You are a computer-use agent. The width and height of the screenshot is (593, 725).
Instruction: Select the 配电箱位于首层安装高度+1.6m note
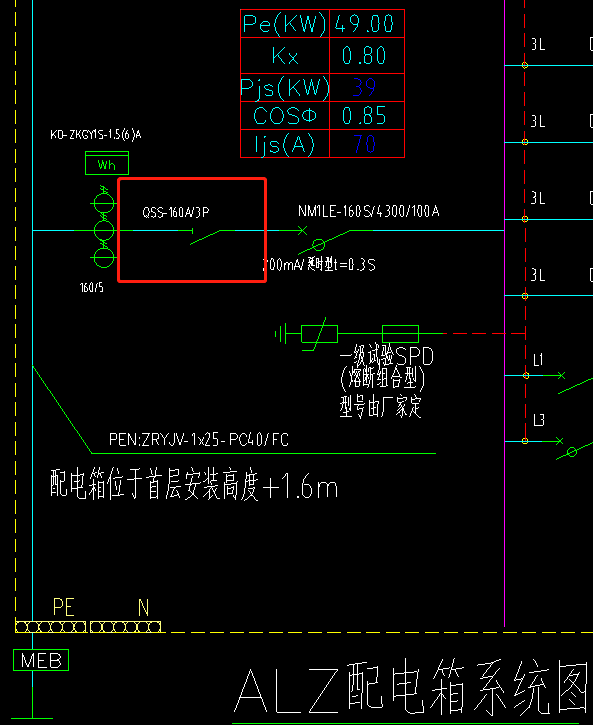coord(194,485)
